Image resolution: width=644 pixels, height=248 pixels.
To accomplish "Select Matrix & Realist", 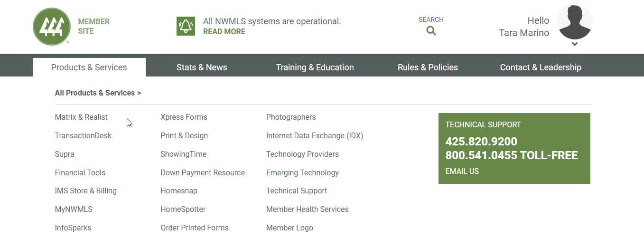I will coord(81,117).
